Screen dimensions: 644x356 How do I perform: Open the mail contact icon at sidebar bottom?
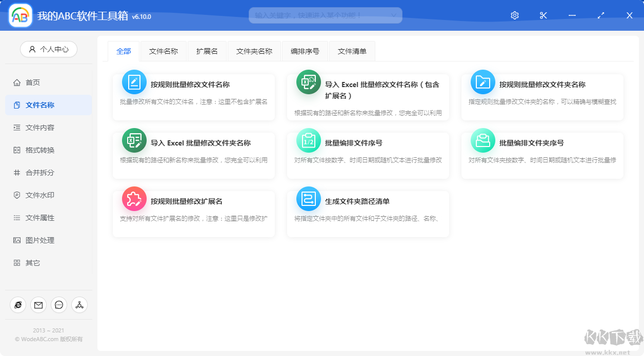38,305
